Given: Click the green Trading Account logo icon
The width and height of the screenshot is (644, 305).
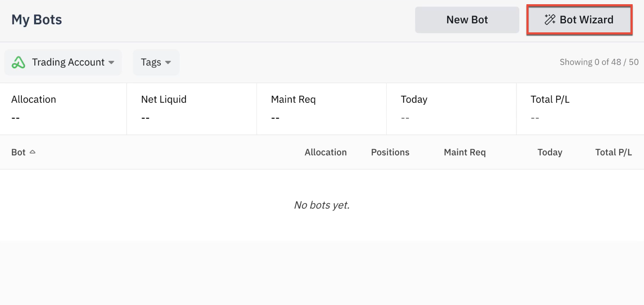Looking at the screenshot, I should click(x=18, y=62).
